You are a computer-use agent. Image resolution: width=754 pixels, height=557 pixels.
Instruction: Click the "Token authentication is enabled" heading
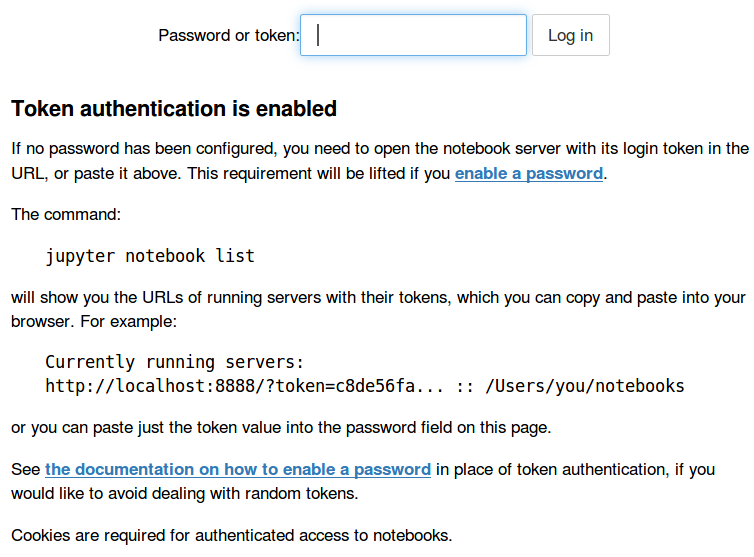coord(174,109)
